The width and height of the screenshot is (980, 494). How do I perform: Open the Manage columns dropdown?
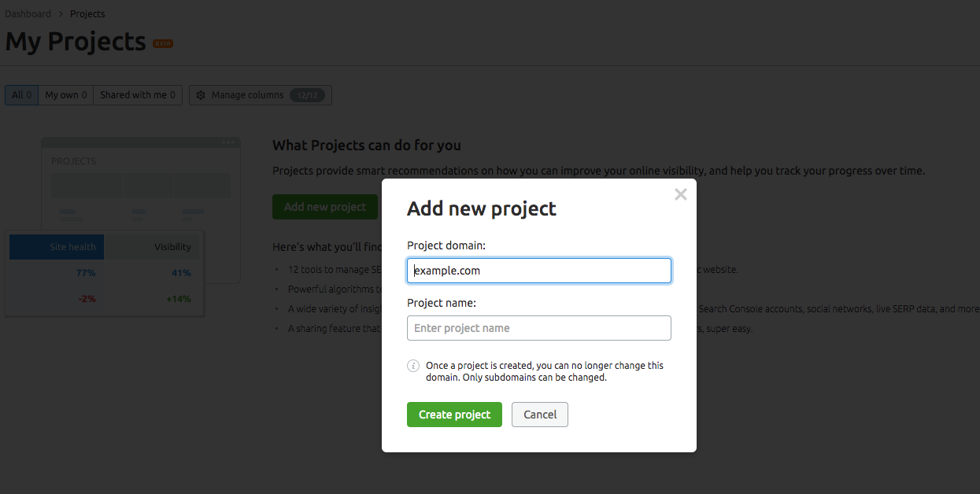pyautogui.click(x=261, y=95)
